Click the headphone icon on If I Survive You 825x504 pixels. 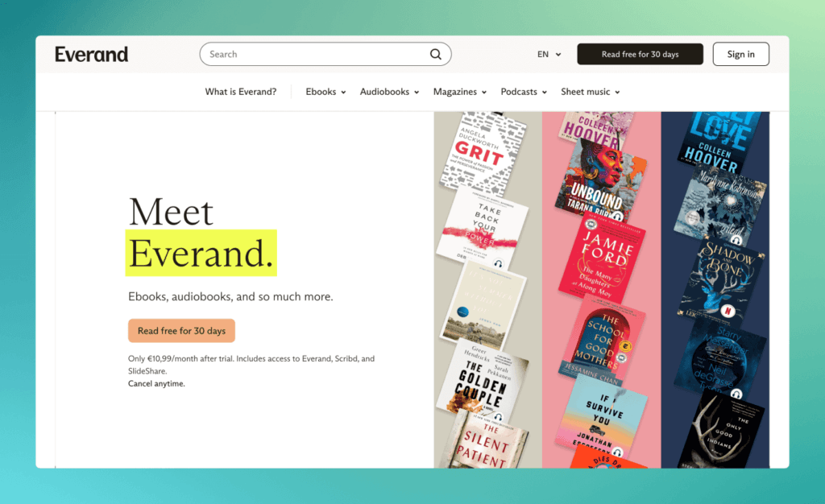point(616,452)
